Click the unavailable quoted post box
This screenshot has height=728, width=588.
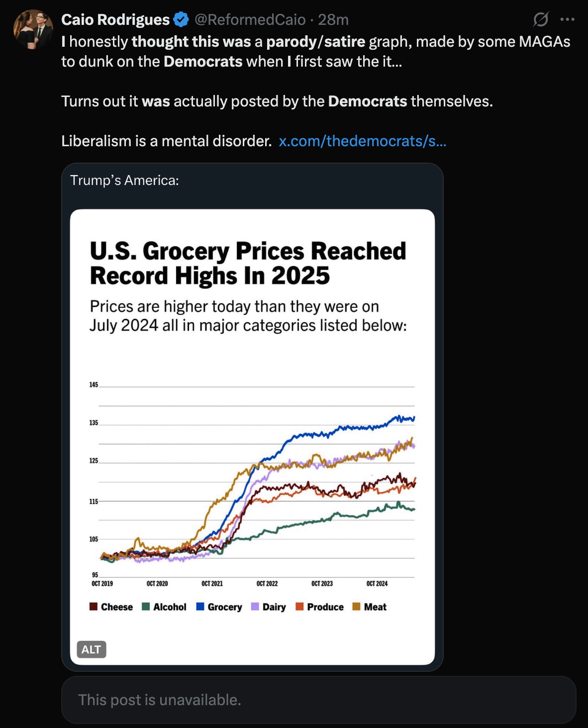tap(318, 700)
